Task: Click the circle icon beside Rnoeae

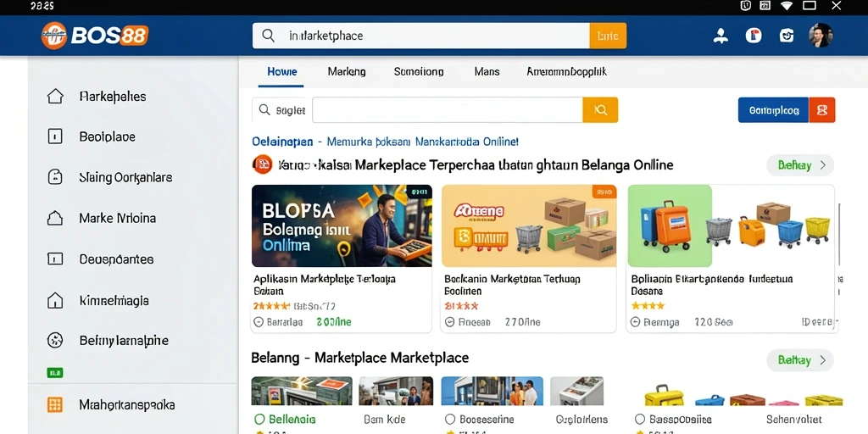Action: [x=449, y=321]
